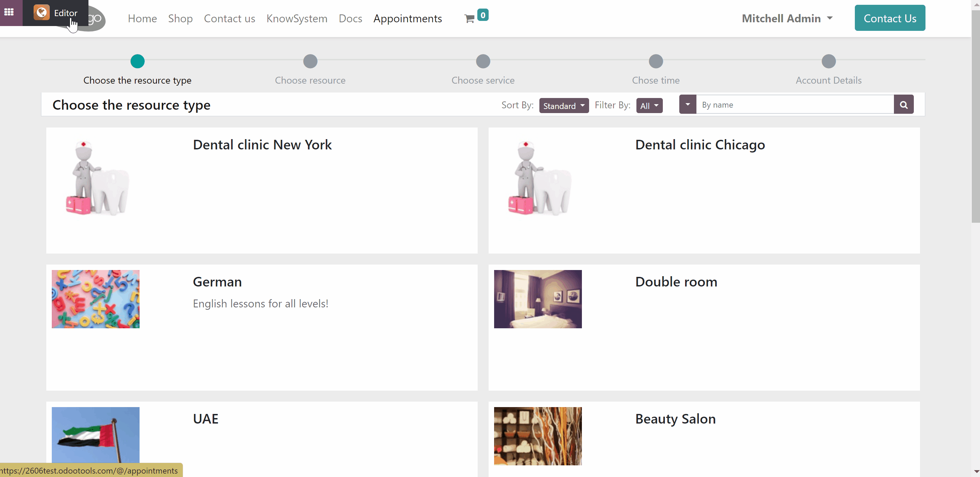The width and height of the screenshot is (980, 477).
Task: Click the scrollbar down arrow
Action: (x=976, y=472)
